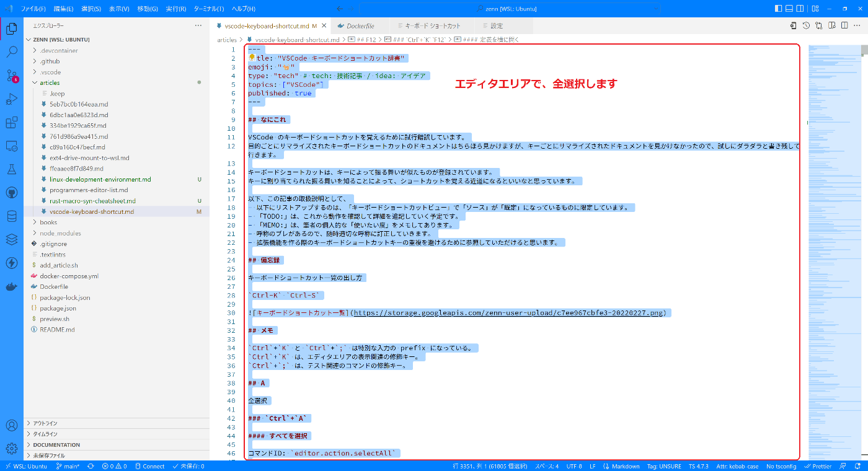This screenshot has height=471, width=868.
Task: Open the GitHub view in activity bar
Action: point(11,192)
